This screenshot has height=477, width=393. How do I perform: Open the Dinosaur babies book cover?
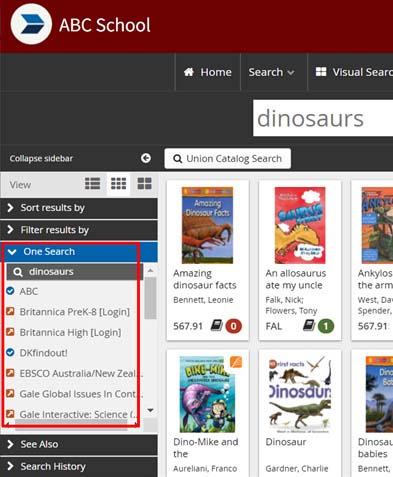(379, 394)
